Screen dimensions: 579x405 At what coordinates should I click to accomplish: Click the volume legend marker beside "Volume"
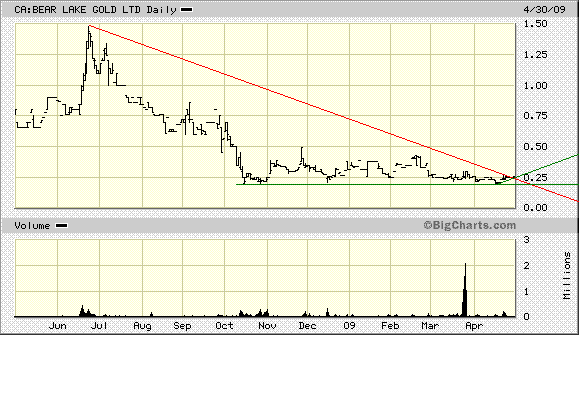click(61, 226)
